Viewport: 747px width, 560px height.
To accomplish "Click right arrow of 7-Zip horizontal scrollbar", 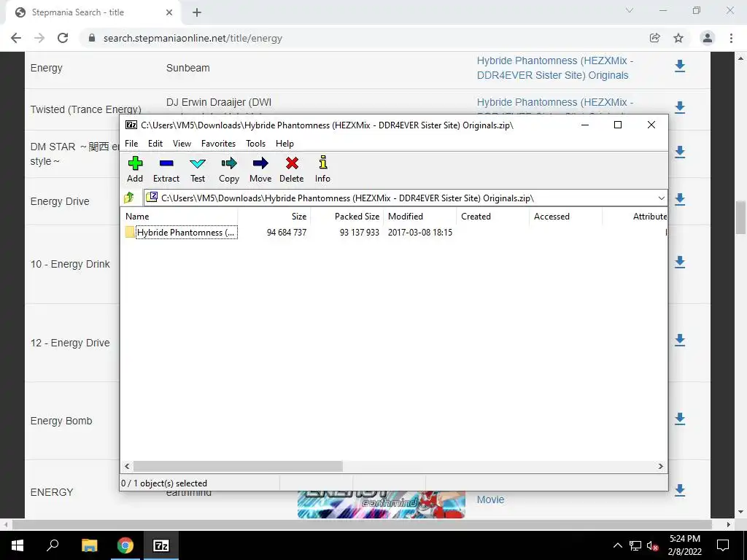I will coord(660,466).
